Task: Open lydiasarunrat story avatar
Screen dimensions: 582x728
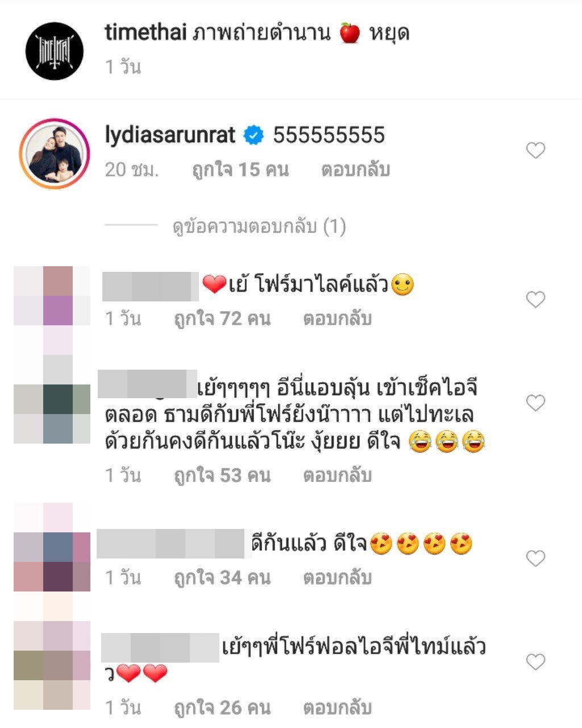Action: (55, 154)
